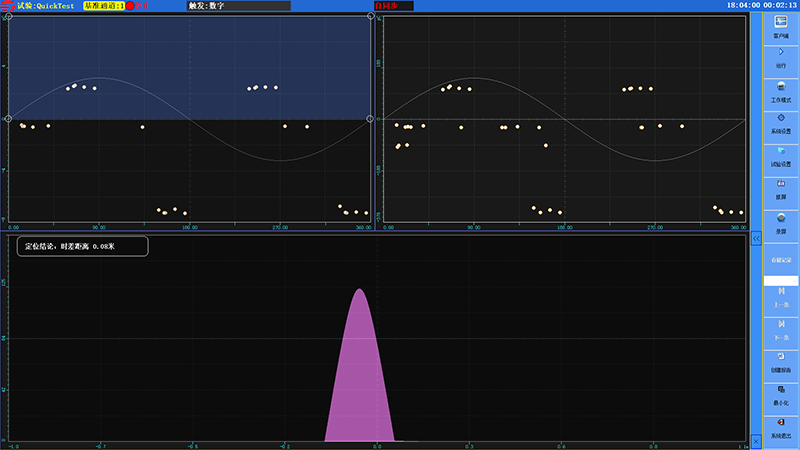Click top-left corner handle of blue selection
Viewport: 800px width, 450px height.
(x=9, y=17)
